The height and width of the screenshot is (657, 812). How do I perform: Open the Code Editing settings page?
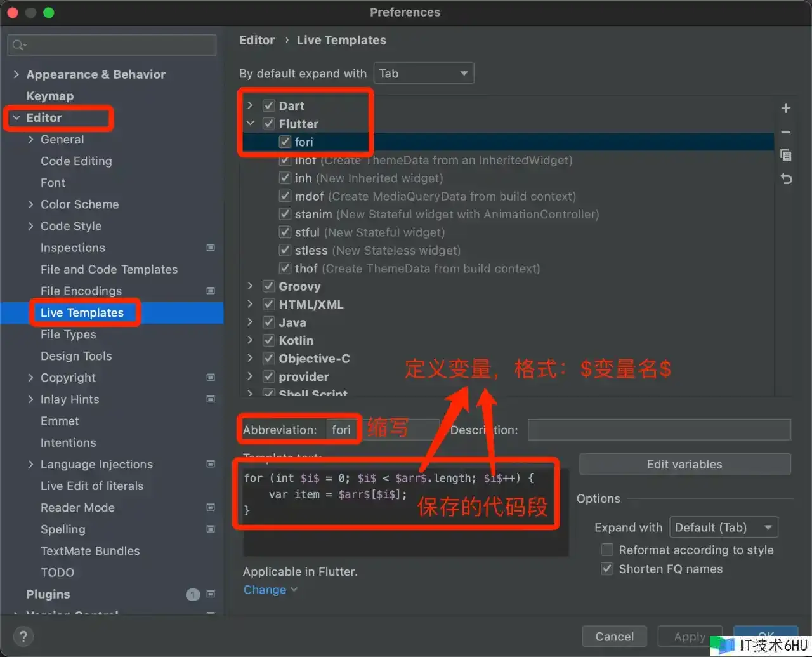point(76,161)
